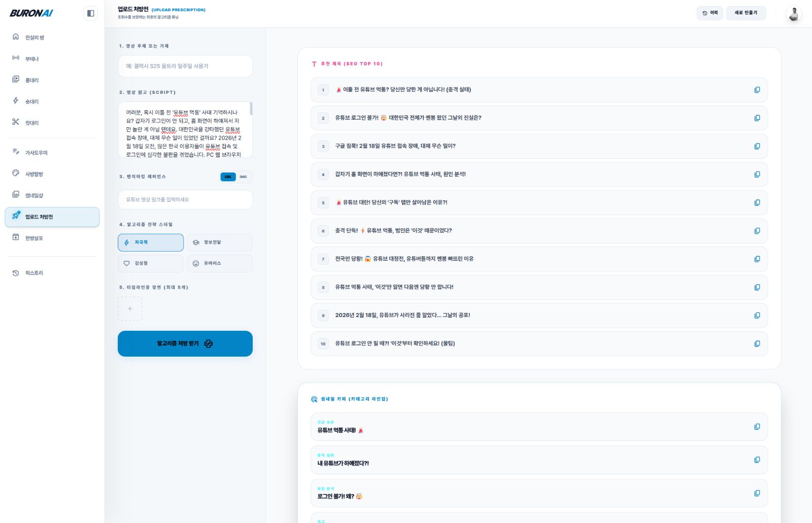Select the 정보전달 algorithm strategy style
This screenshot has width=812, height=523.
tap(220, 242)
